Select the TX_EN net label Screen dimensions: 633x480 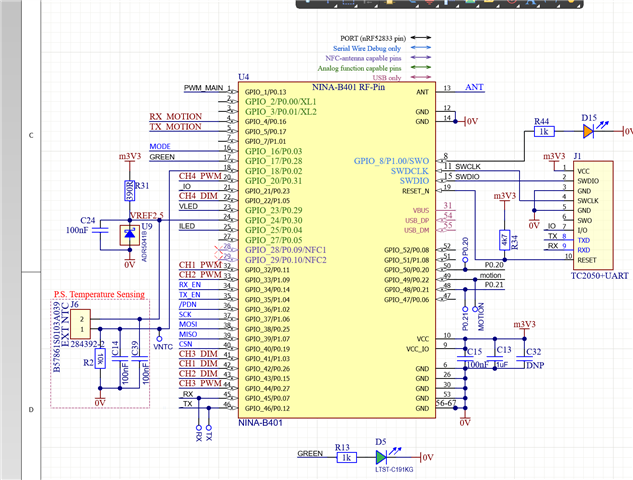click(190, 295)
